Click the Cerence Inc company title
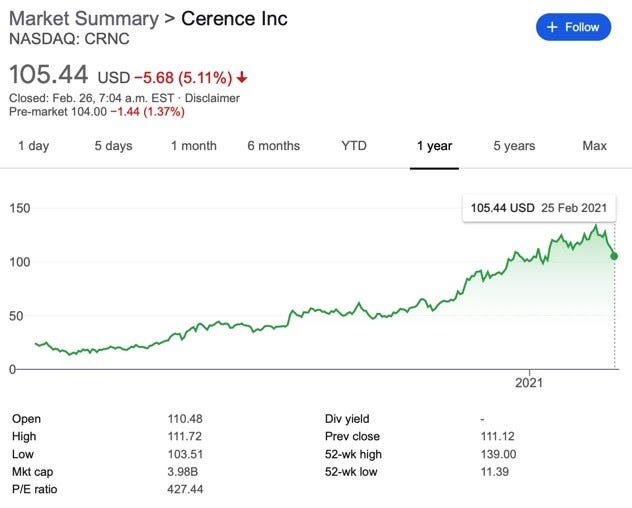Viewport: 632px width, 508px height. tap(234, 19)
